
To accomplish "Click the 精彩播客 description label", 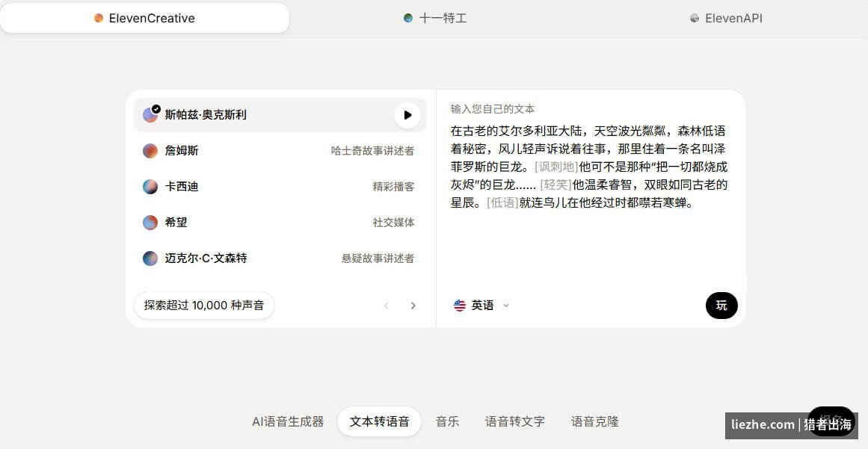I will coord(393,187).
